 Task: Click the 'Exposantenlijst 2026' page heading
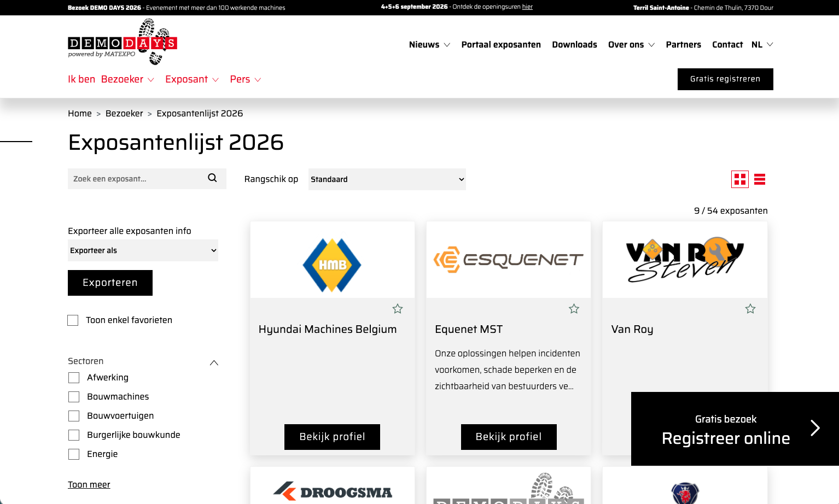click(x=176, y=143)
